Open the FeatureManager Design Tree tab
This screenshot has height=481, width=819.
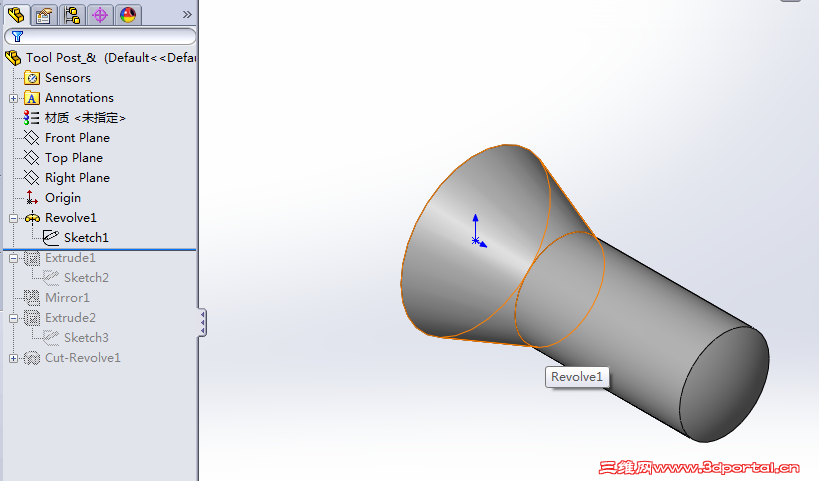(x=16, y=15)
